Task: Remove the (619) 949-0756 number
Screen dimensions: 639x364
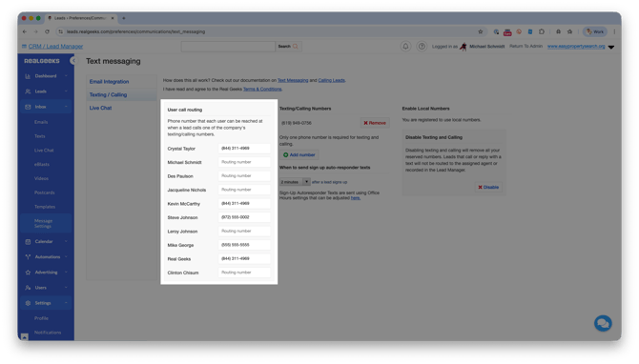Action: coord(375,123)
